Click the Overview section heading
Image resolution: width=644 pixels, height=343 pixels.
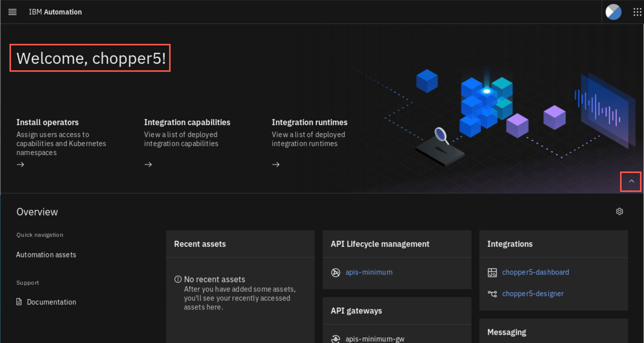(x=37, y=212)
